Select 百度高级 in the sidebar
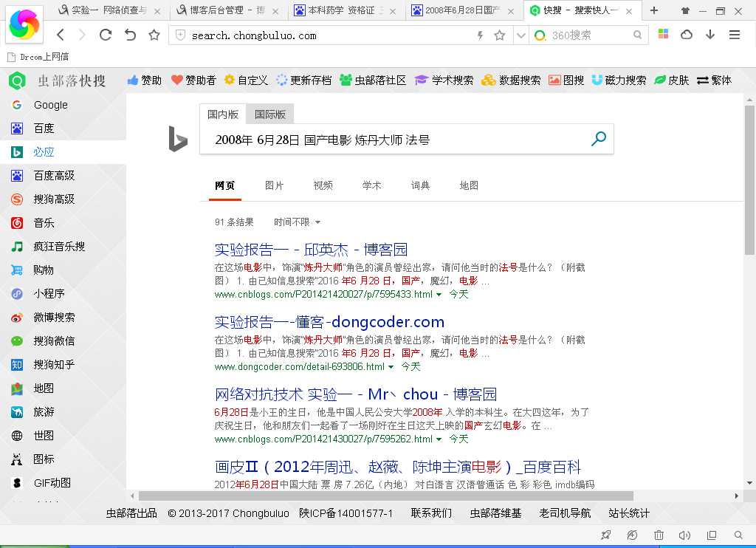This screenshot has height=548, width=756. [63, 176]
